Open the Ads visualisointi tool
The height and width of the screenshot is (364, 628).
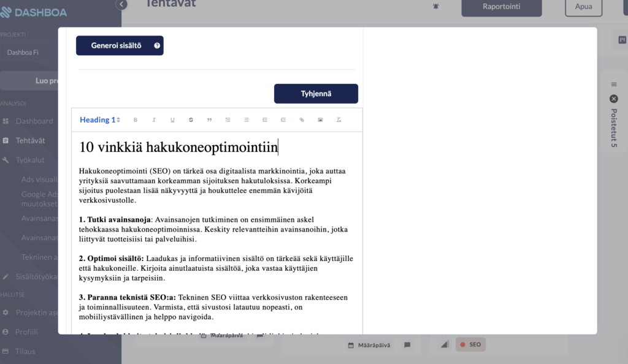click(39, 179)
